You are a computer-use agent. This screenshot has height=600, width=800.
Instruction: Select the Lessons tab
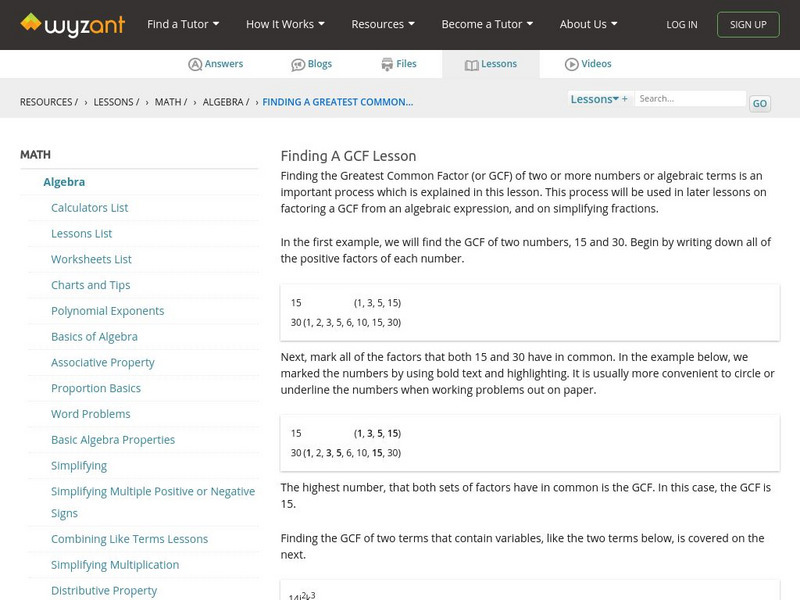tap(491, 64)
